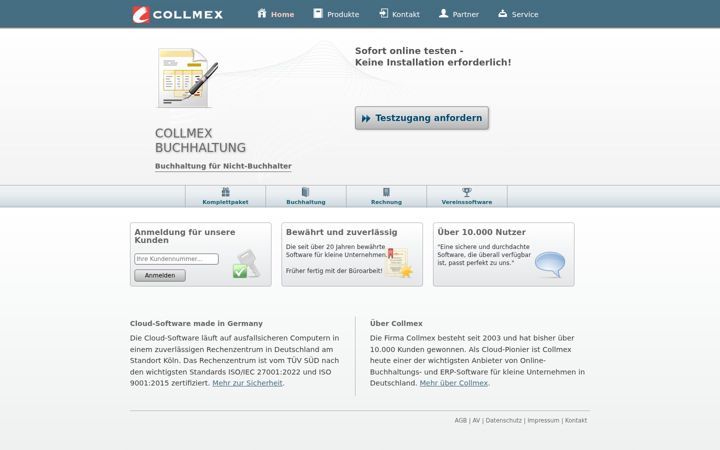Click the key with green checkmark icon
Screen dimensions: 720x450
coord(247,264)
